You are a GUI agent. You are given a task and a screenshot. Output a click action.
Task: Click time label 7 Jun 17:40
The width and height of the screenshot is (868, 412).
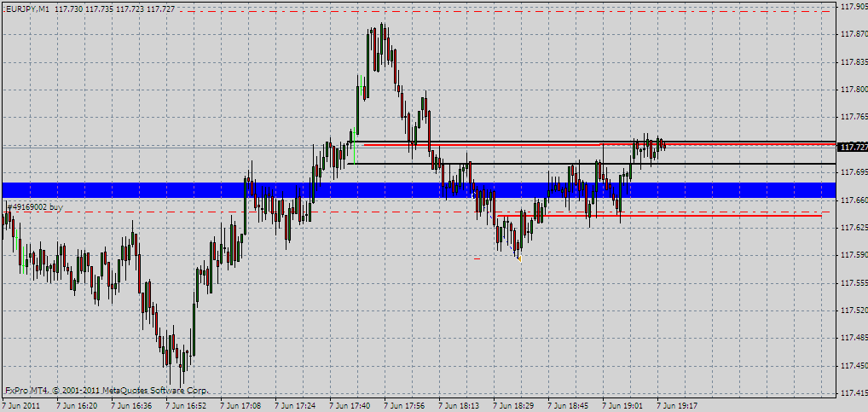tap(350, 406)
